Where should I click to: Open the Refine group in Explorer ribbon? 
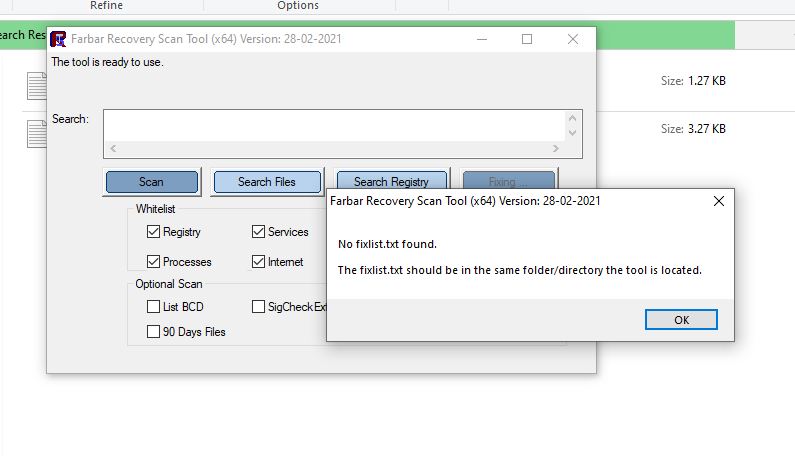(x=106, y=5)
